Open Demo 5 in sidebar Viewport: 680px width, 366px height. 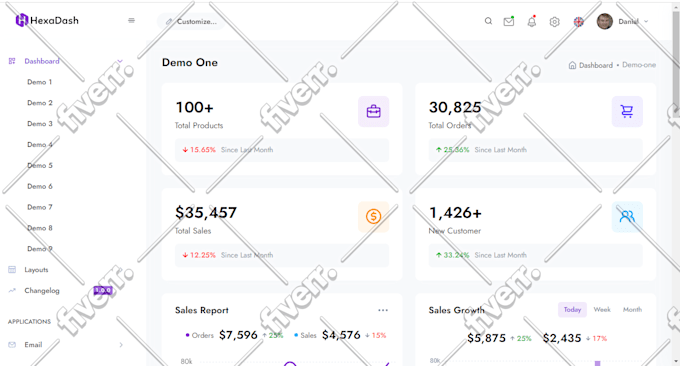click(x=39, y=165)
